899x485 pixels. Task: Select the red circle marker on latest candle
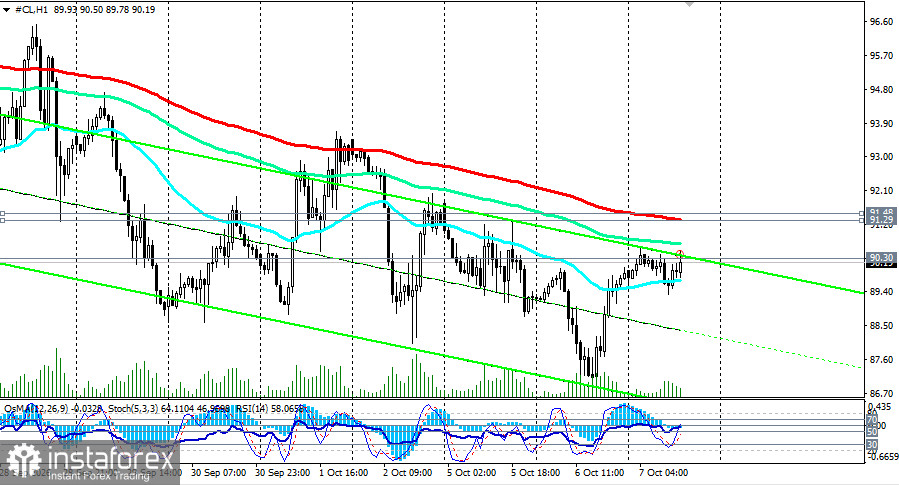coord(681,253)
